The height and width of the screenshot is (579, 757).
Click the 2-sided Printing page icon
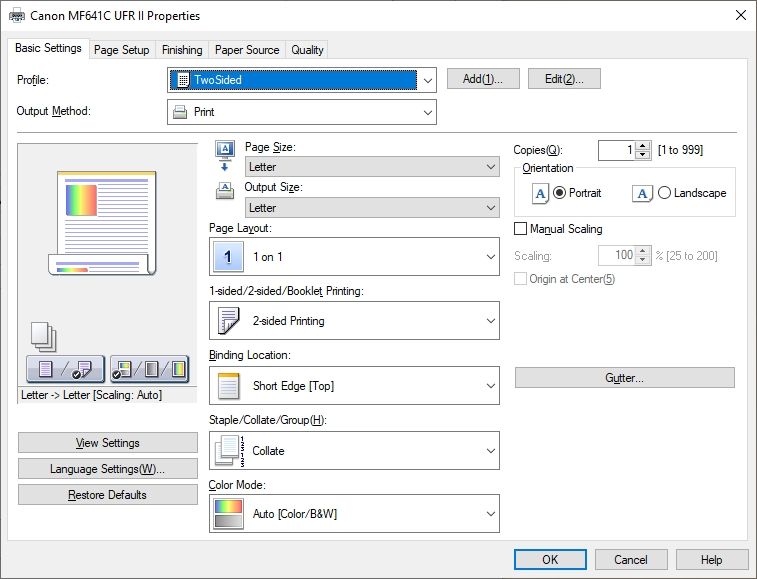[229, 321]
